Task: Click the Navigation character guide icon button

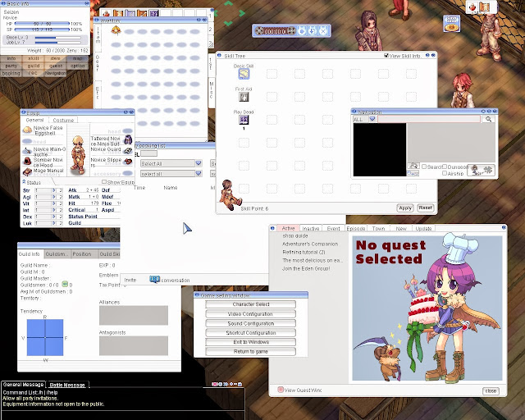Action: (x=482, y=170)
